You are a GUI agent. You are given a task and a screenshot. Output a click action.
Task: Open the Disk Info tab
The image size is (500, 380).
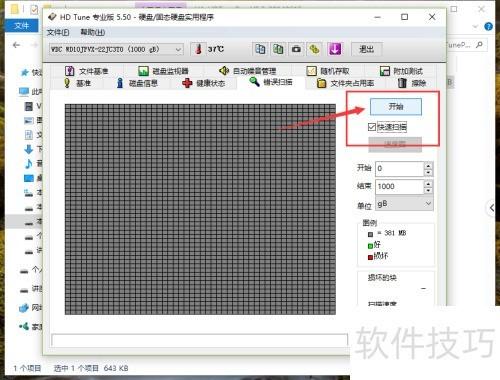(x=137, y=83)
